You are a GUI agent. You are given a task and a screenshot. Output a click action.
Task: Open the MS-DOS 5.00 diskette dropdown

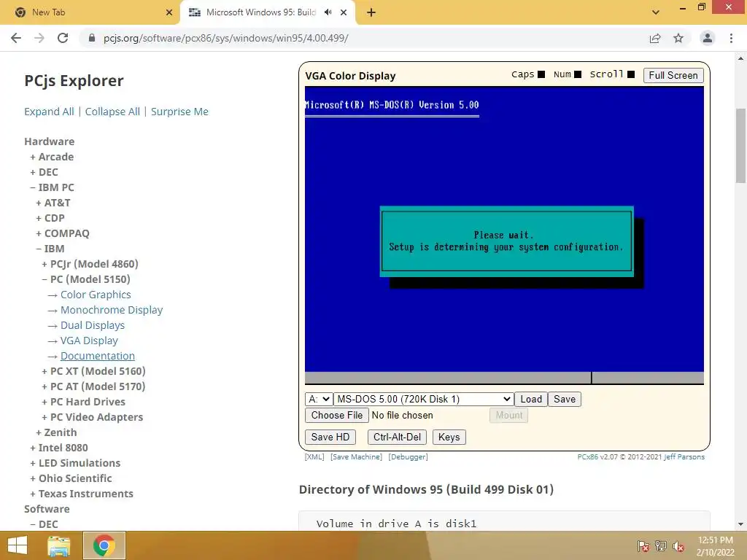424,399
